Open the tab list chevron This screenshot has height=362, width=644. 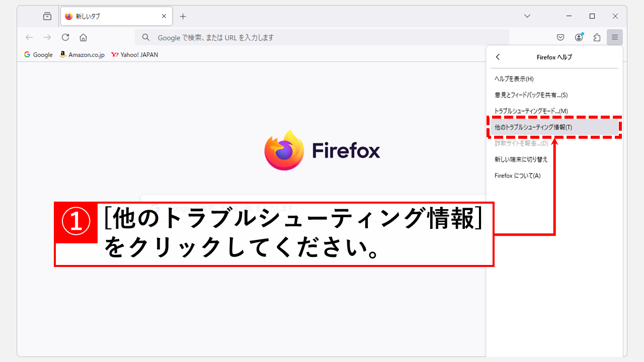pos(527,16)
